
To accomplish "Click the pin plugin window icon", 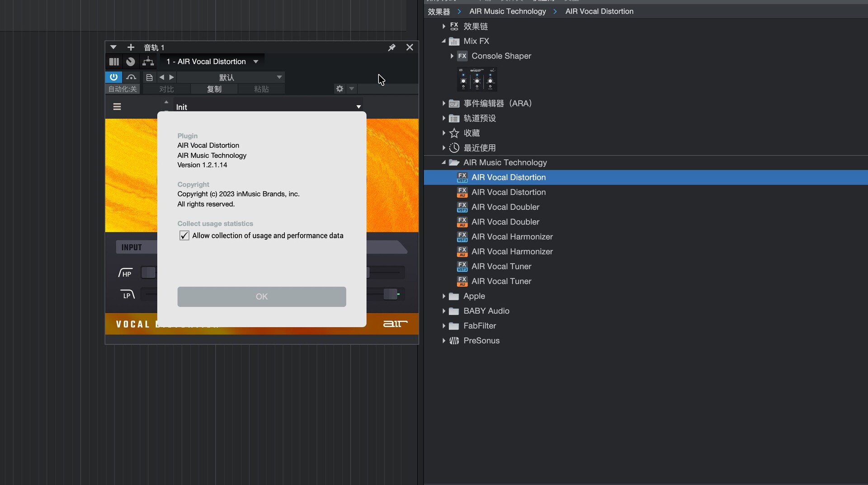I will 392,47.
